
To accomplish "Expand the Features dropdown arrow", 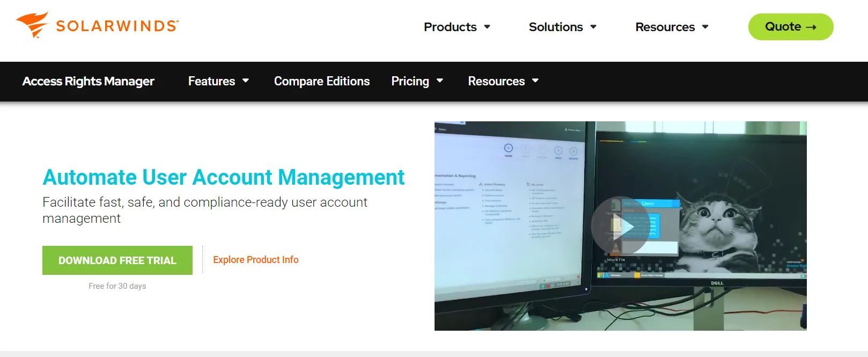I will 246,81.
